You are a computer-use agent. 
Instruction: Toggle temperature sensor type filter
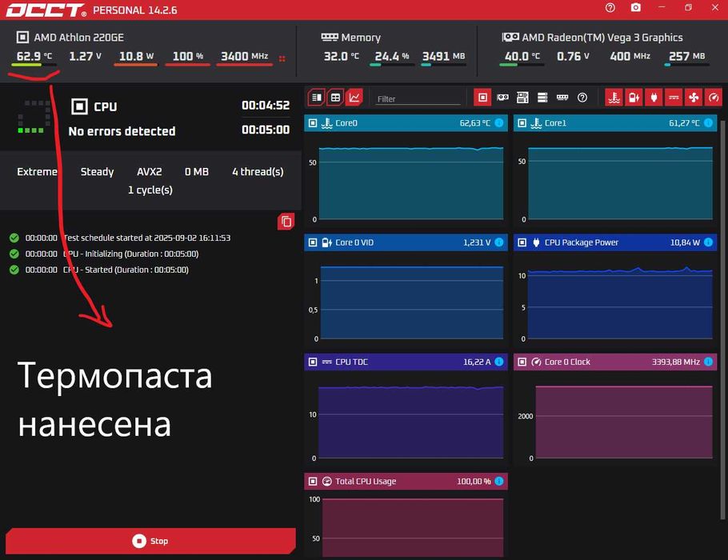614,98
